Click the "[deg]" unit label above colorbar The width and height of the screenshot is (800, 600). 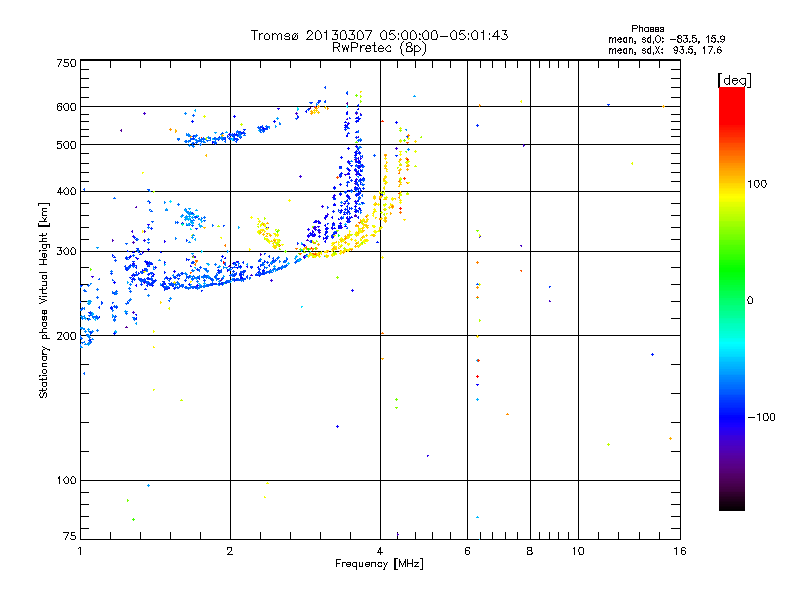tap(734, 80)
